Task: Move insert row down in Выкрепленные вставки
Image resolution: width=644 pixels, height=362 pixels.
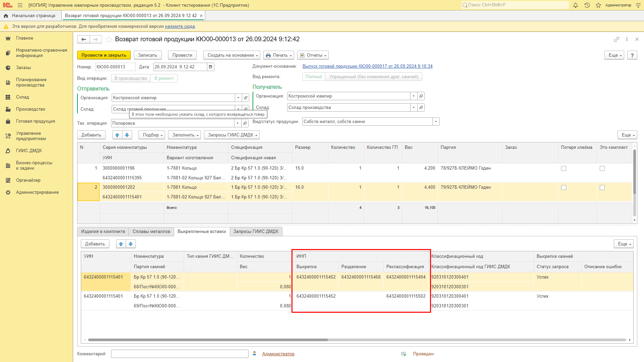Action: pos(131,244)
